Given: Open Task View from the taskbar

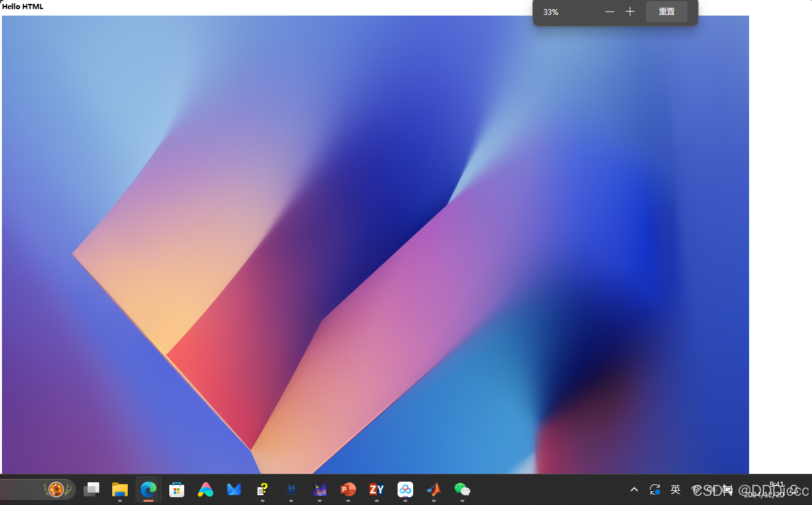Looking at the screenshot, I should click(x=91, y=489).
